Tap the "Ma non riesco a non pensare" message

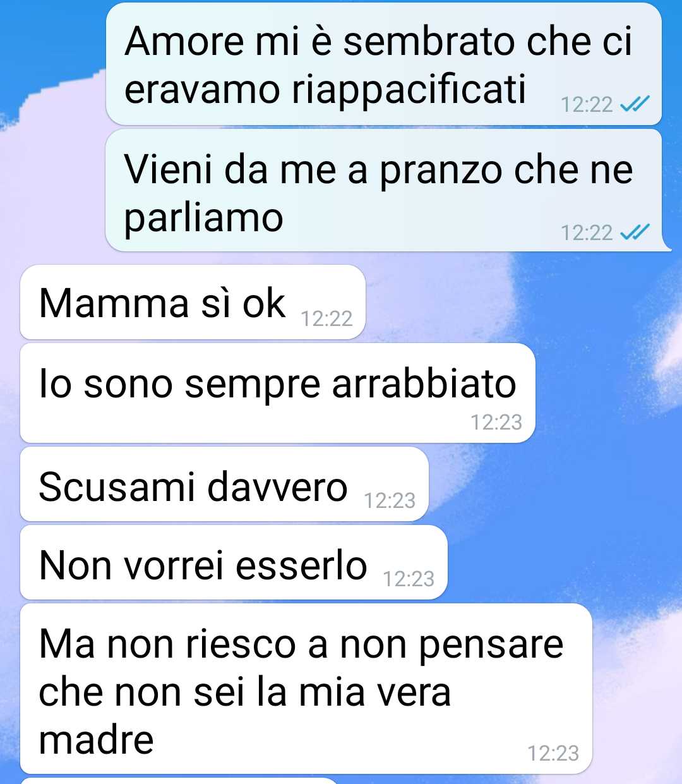tap(306, 689)
